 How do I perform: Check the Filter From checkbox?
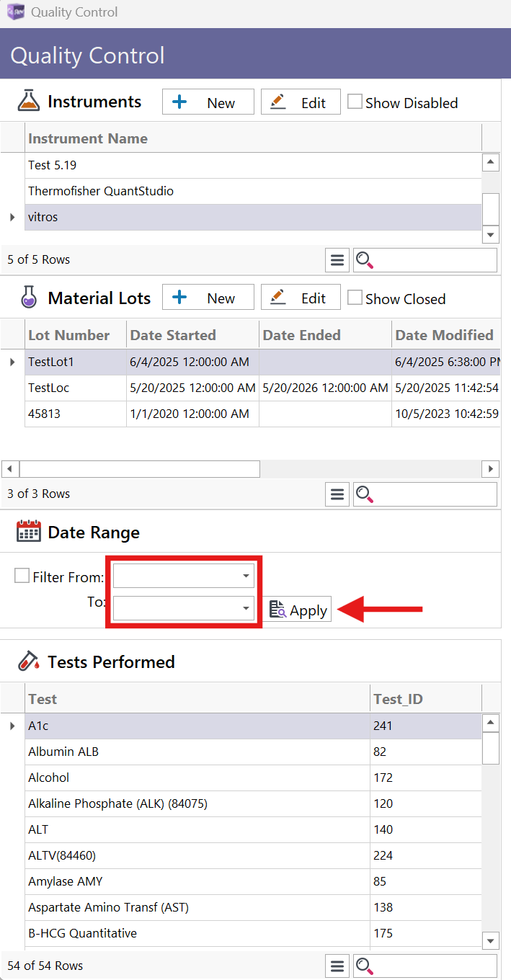(x=22, y=576)
